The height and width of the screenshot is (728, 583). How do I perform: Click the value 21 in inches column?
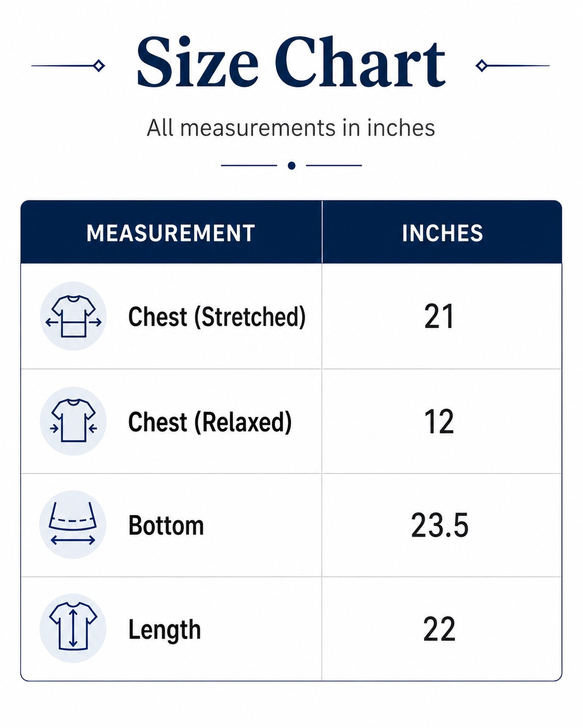(x=440, y=317)
